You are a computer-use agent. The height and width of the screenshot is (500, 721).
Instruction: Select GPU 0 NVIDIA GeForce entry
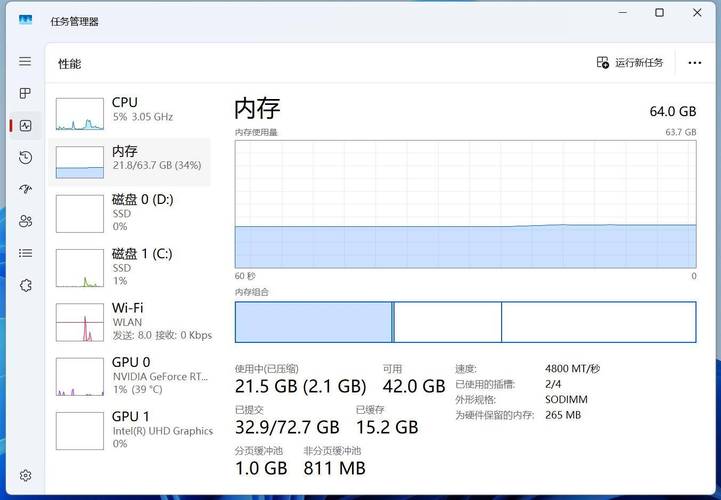tap(130, 375)
